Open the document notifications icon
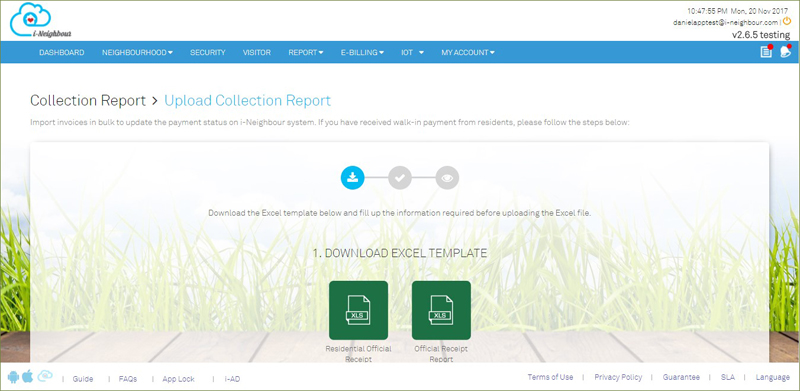This screenshot has height=391, width=800. click(x=766, y=51)
